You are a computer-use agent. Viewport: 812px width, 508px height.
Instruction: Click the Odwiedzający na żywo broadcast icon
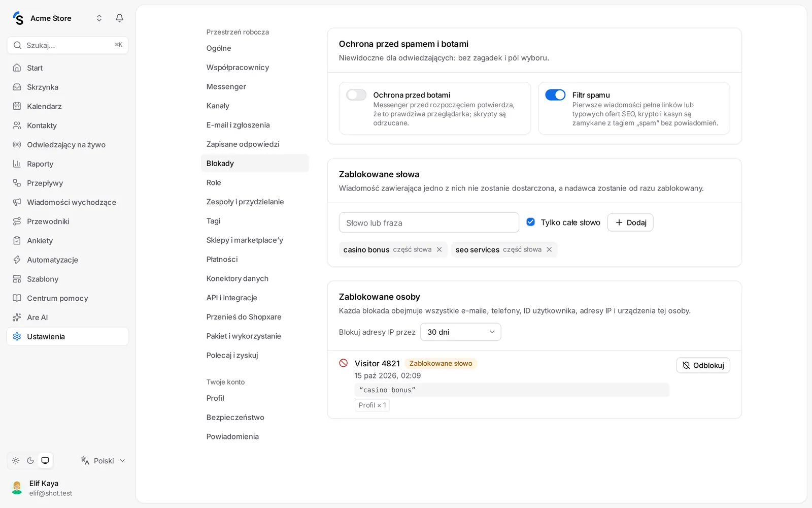pos(17,145)
